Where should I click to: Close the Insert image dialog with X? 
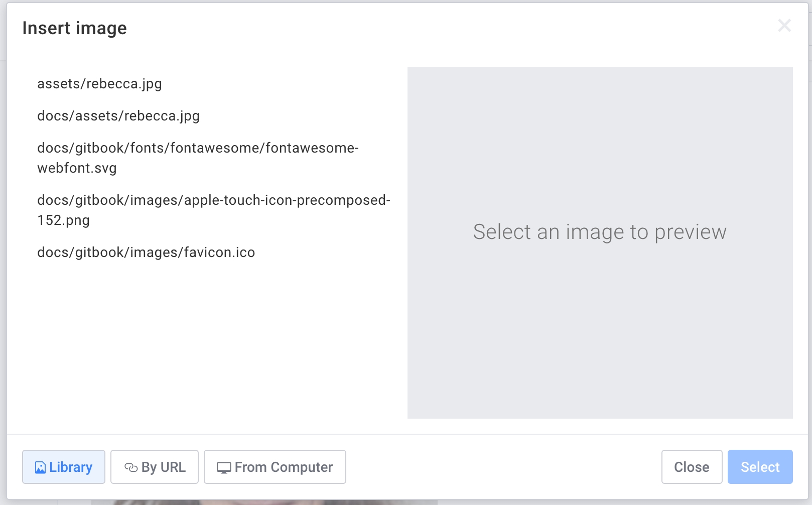pos(784,26)
